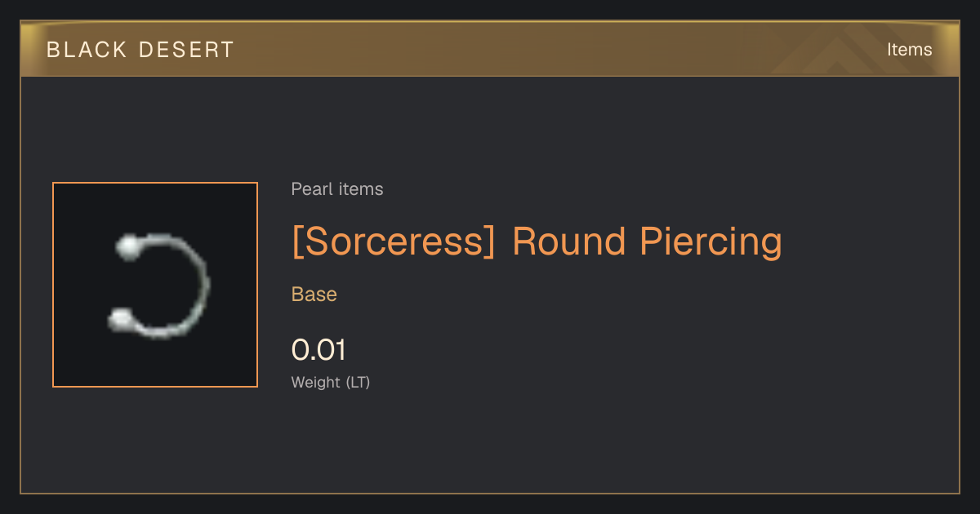Click the upper bead of piercing icon
This screenshot has height=514, width=980.
[129, 247]
